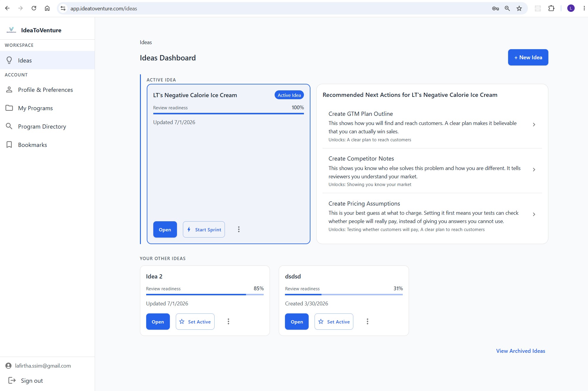Open the Chrome profile avatar L

point(571,8)
